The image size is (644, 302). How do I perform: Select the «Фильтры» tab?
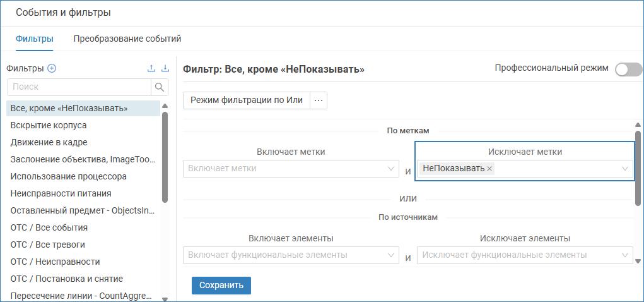click(34, 39)
